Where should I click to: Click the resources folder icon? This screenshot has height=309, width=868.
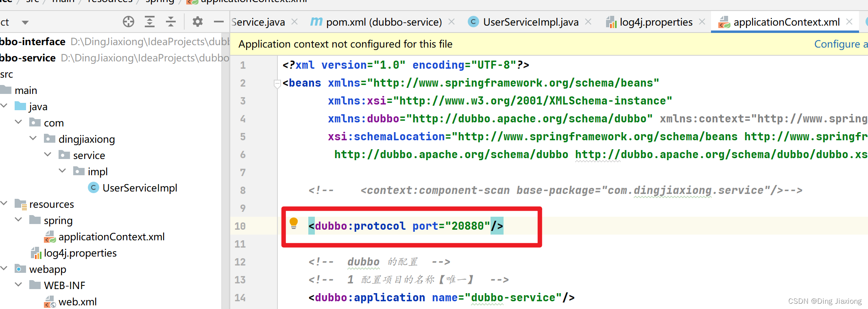[20, 204]
